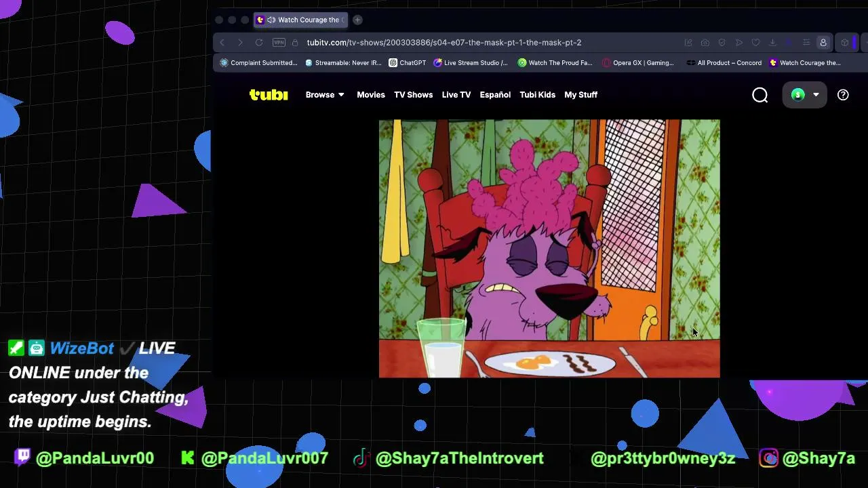Go to the TV Shows section
868x488 pixels.
point(414,95)
